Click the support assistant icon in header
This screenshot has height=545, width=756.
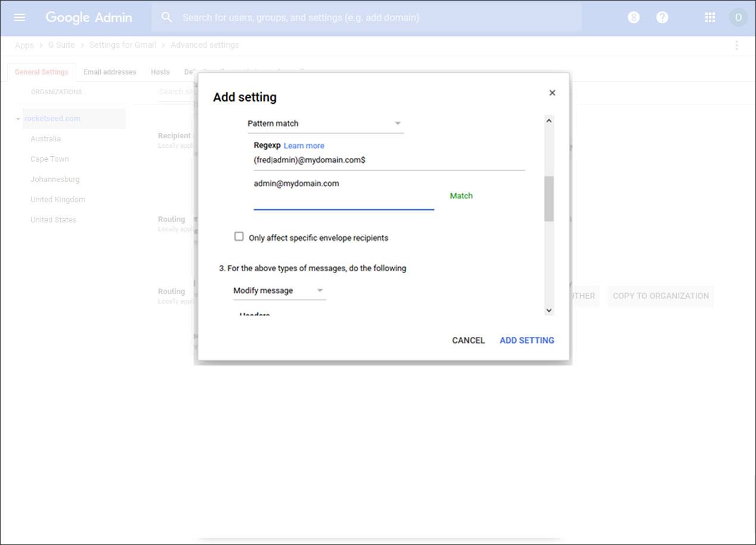click(633, 17)
